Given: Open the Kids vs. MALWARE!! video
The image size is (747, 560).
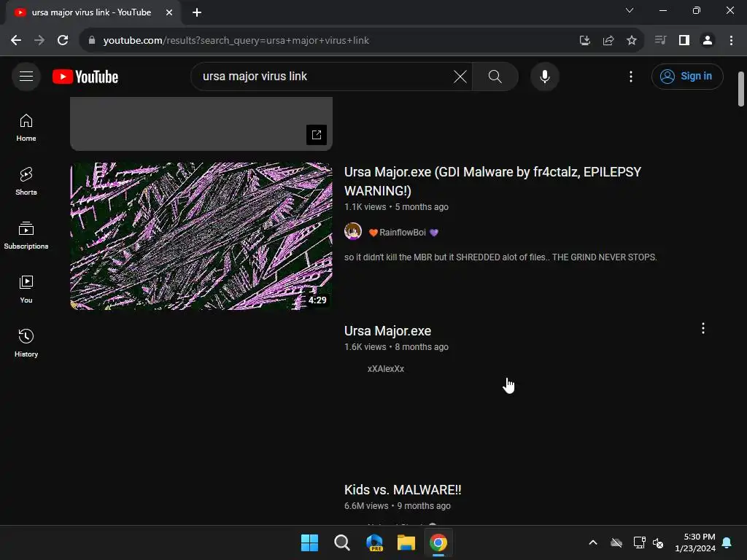Looking at the screenshot, I should [403, 490].
